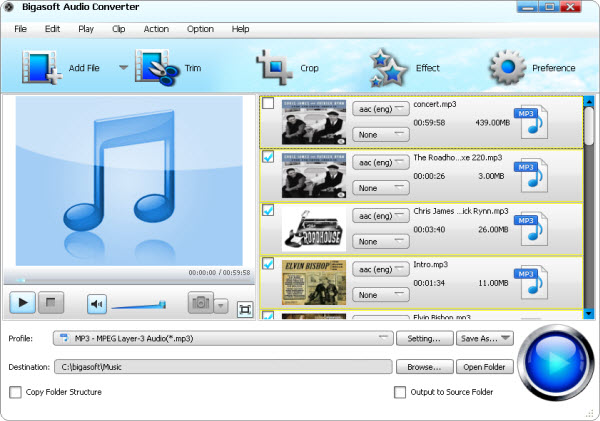This screenshot has width=600, height=421.
Task: Open the Preference gear icon
Action: (x=507, y=67)
